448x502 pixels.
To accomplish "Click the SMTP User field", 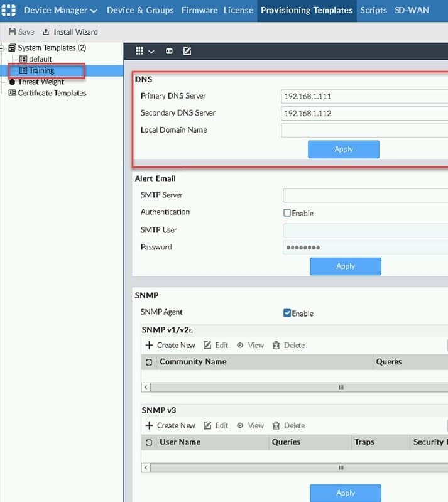I will (366, 231).
